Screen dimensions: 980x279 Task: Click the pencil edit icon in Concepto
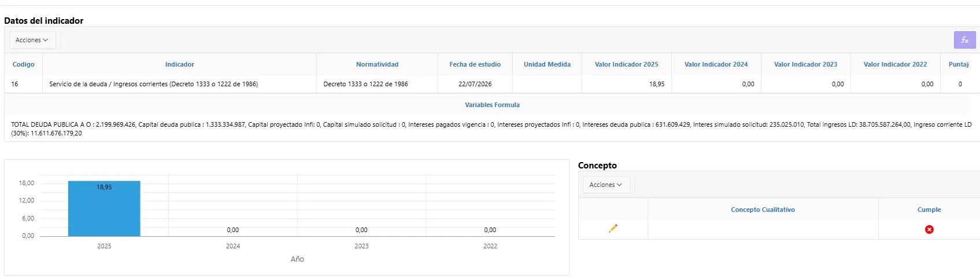(x=613, y=229)
